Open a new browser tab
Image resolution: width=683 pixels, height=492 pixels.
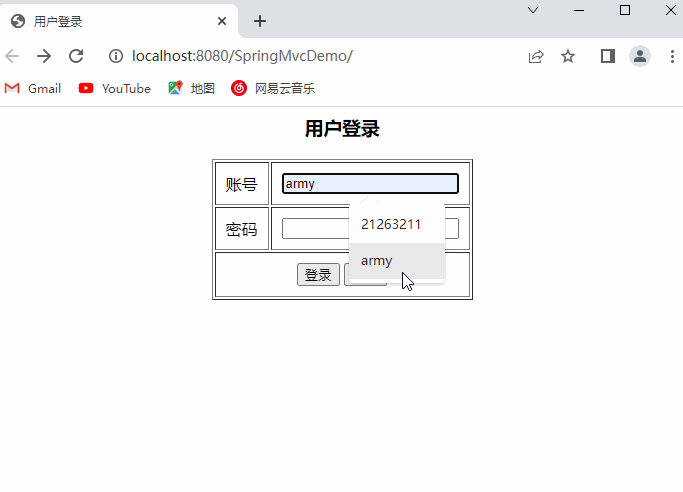[260, 21]
